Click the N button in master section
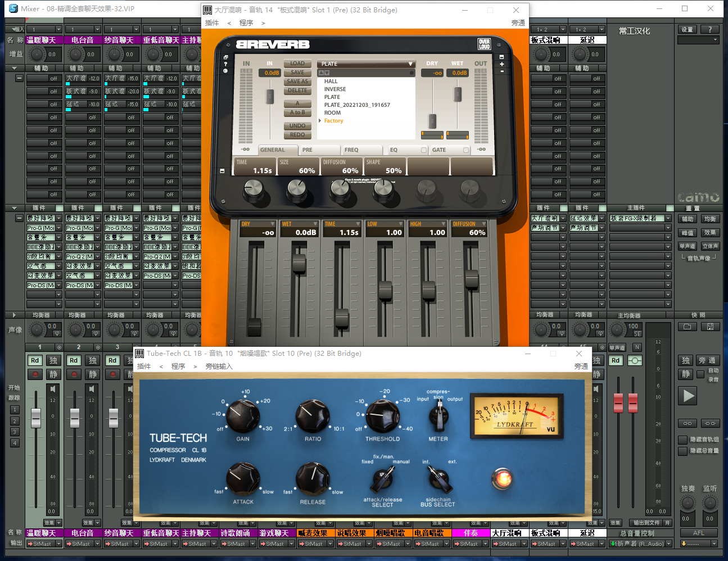The height and width of the screenshot is (561, 728). 637,347
